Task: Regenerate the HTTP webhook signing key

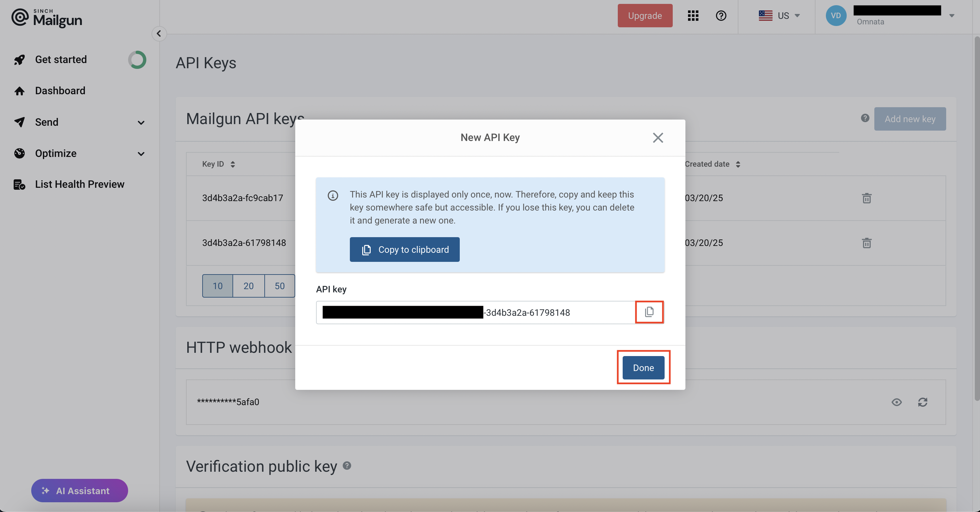Action: point(922,402)
